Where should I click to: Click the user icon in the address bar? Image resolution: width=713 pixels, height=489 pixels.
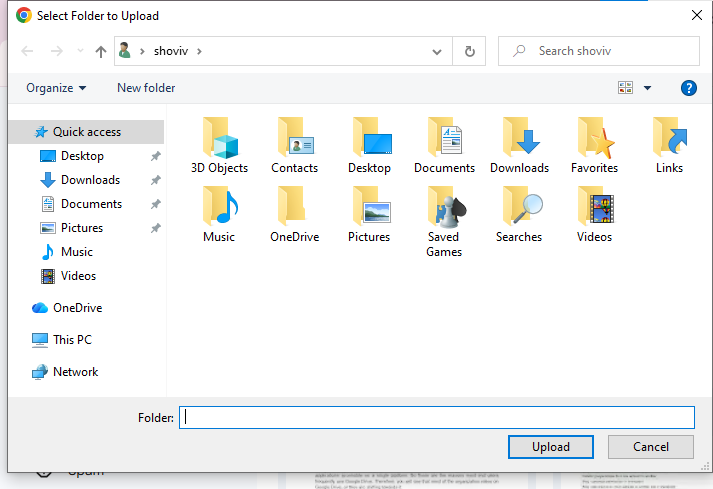(x=125, y=50)
